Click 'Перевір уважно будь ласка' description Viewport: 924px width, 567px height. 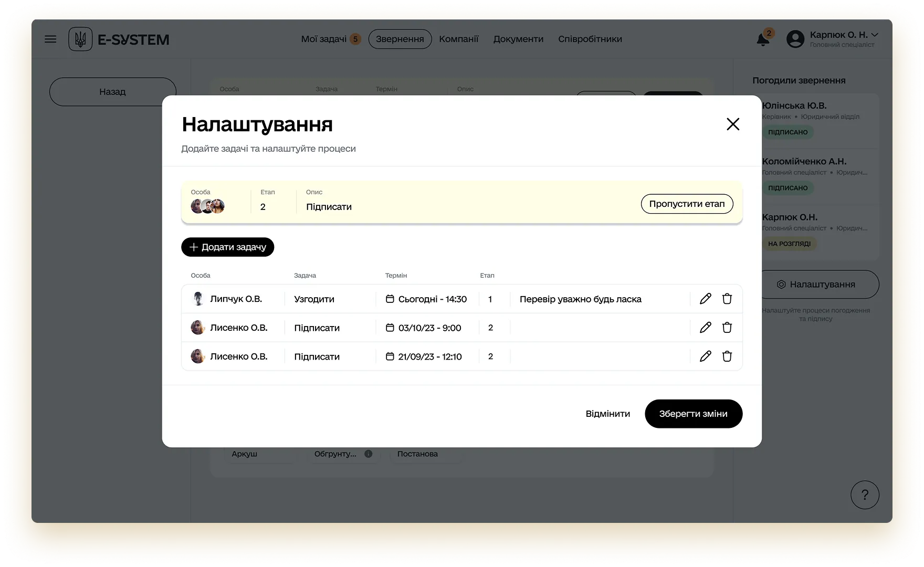(x=581, y=299)
